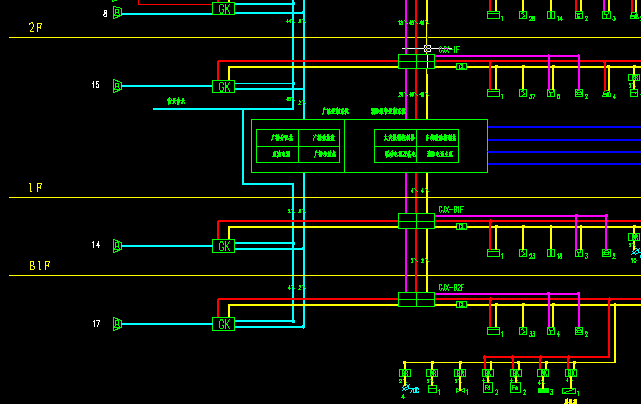
Task: Select the isolator module right of CJX-B1F box
Action: point(462,227)
